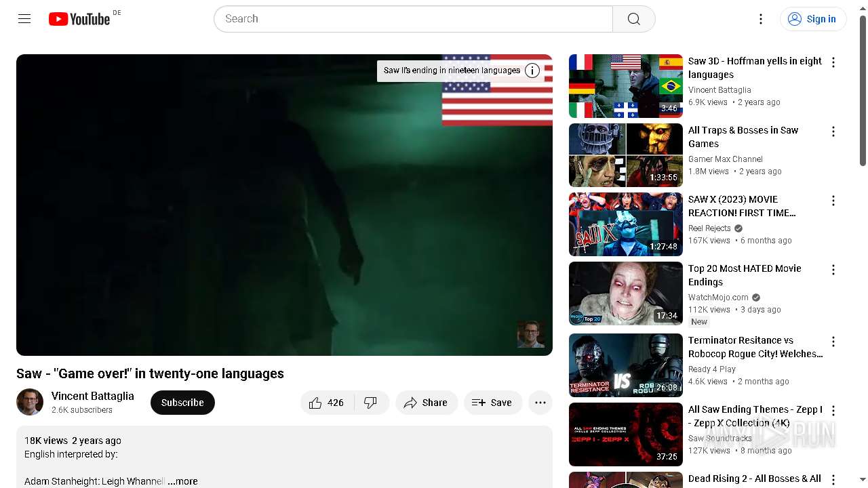Click Ready 4 Play channel name
The image size is (868, 488).
[712, 369]
